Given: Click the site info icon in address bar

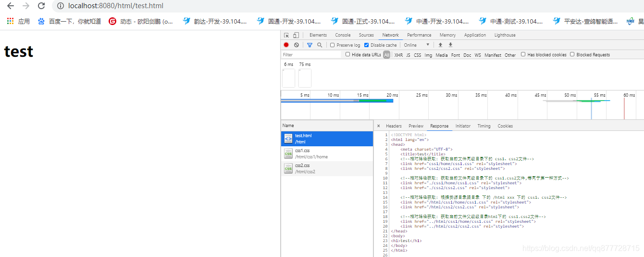Looking at the screenshot, I should coord(60,6).
